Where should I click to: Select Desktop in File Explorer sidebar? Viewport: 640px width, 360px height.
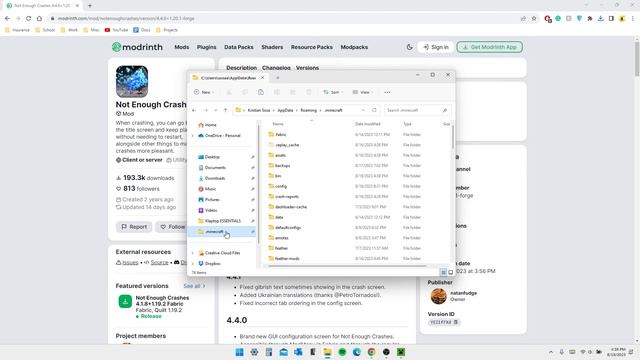[x=209, y=157]
